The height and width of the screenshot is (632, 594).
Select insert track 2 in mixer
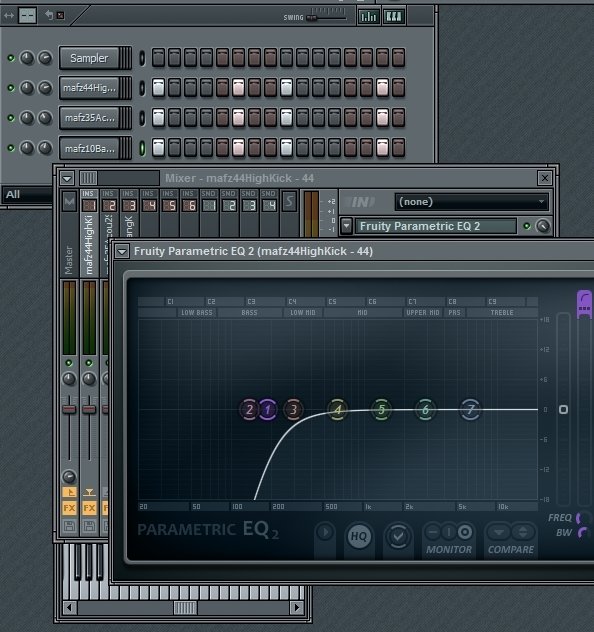[109, 205]
